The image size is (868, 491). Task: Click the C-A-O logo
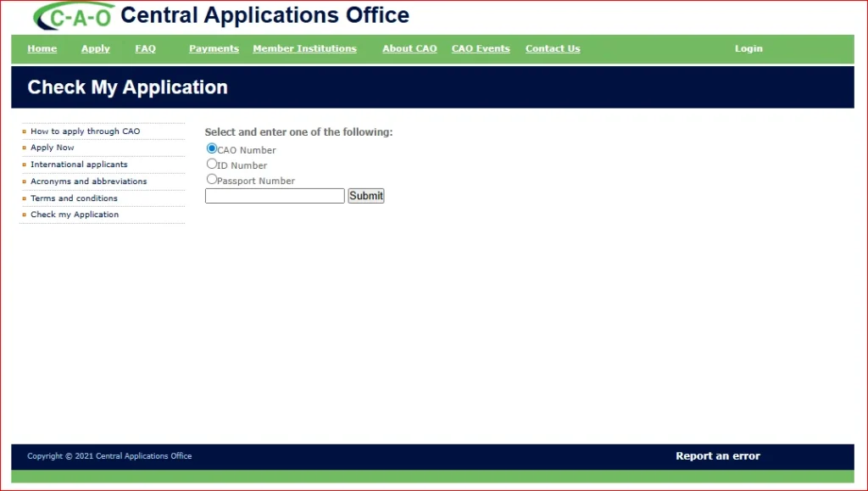[74, 16]
